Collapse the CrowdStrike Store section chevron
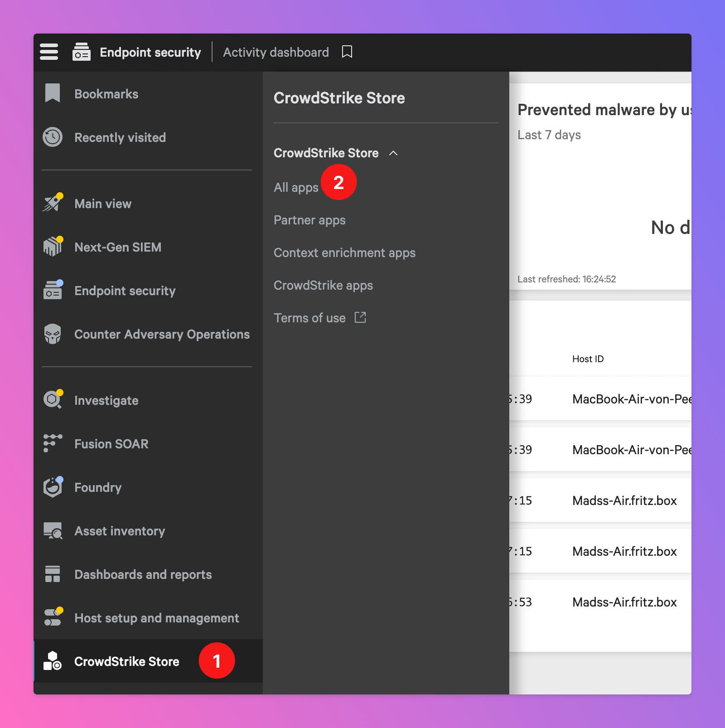This screenshot has height=728, width=725. (x=393, y=153)
